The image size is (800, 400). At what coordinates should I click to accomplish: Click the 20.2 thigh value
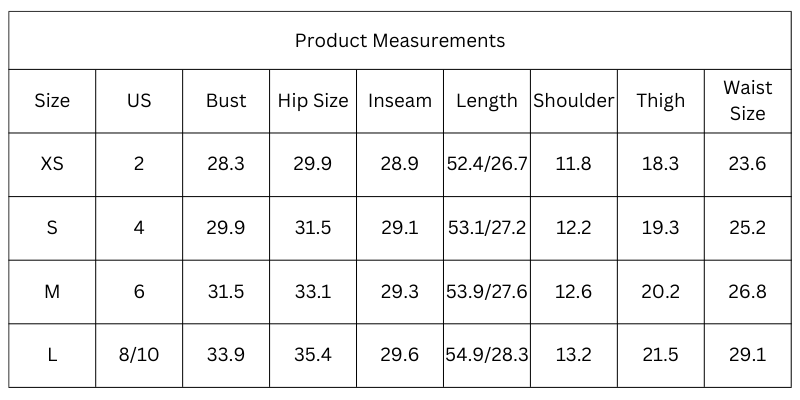coord(661,291)
